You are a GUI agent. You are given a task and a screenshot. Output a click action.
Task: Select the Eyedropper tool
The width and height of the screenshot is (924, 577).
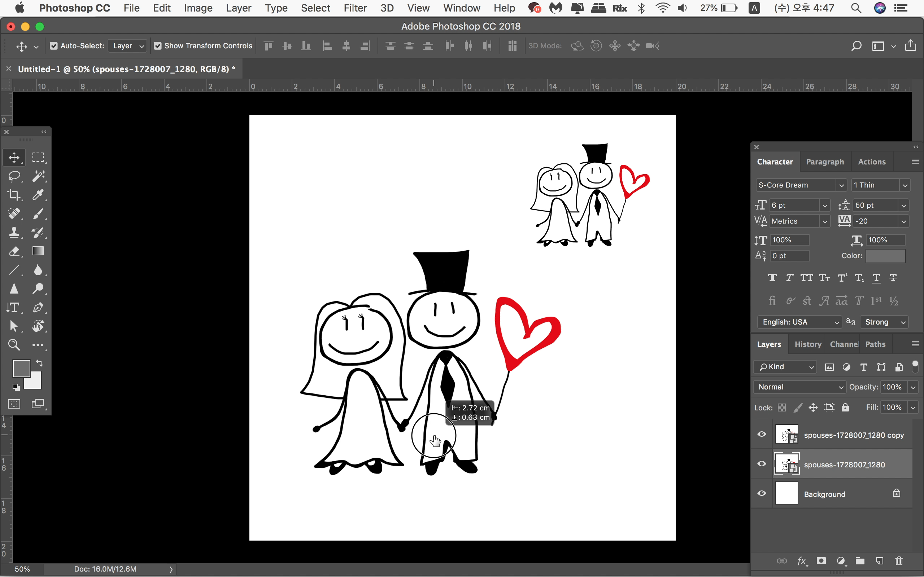[38, 195]
